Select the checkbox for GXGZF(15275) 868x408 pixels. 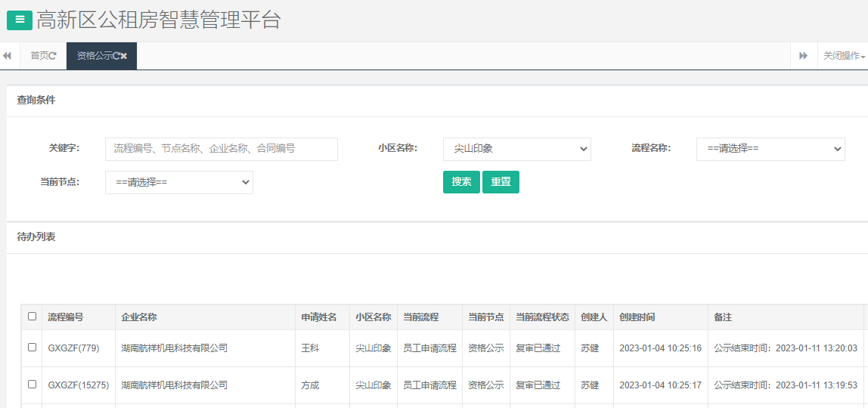[x=32, y=385]
